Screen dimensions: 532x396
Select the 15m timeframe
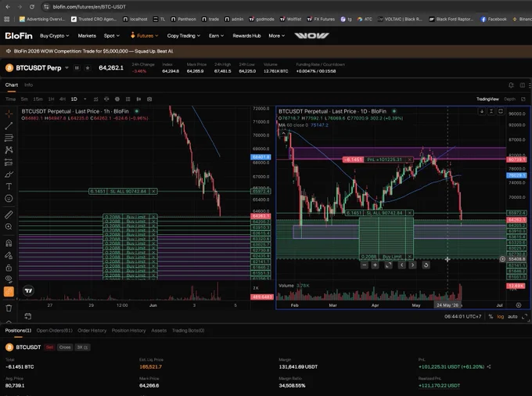[x=38, y=99]
